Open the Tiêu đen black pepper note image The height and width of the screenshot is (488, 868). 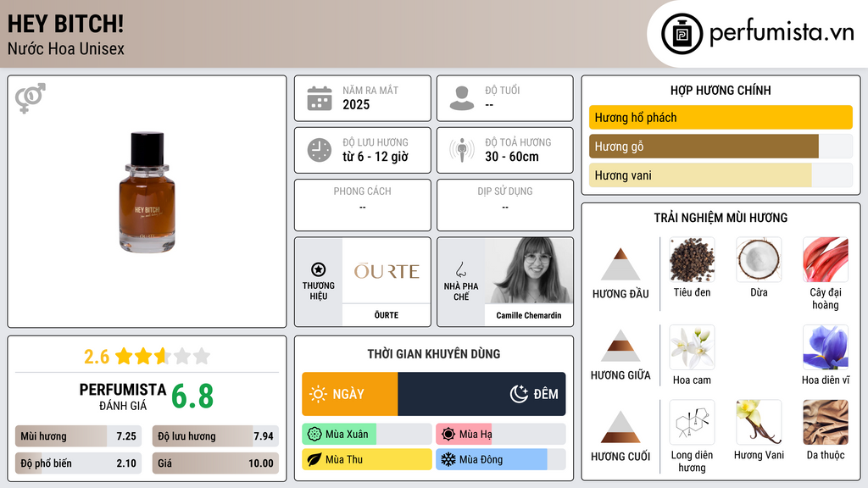692,260
